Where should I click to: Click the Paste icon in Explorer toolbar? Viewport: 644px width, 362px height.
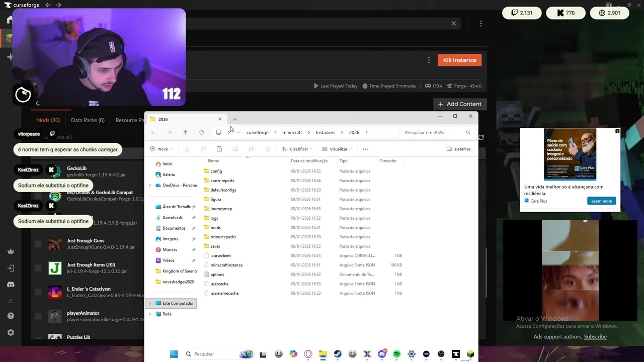coord(219,149)
